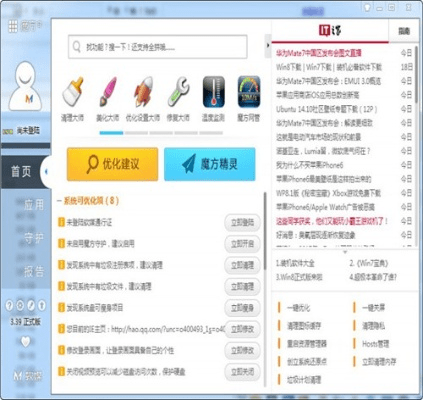Open the 温度监测 thermometer tool

coord(213,92)
